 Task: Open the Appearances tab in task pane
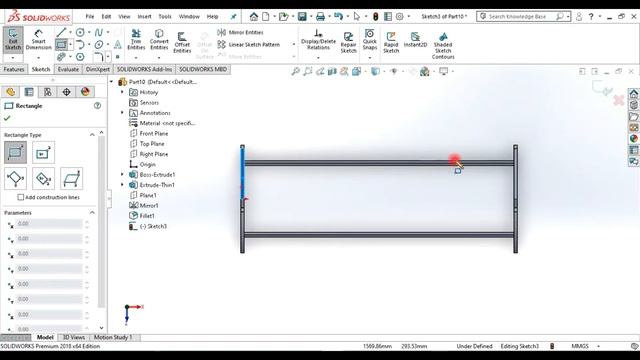633,139
